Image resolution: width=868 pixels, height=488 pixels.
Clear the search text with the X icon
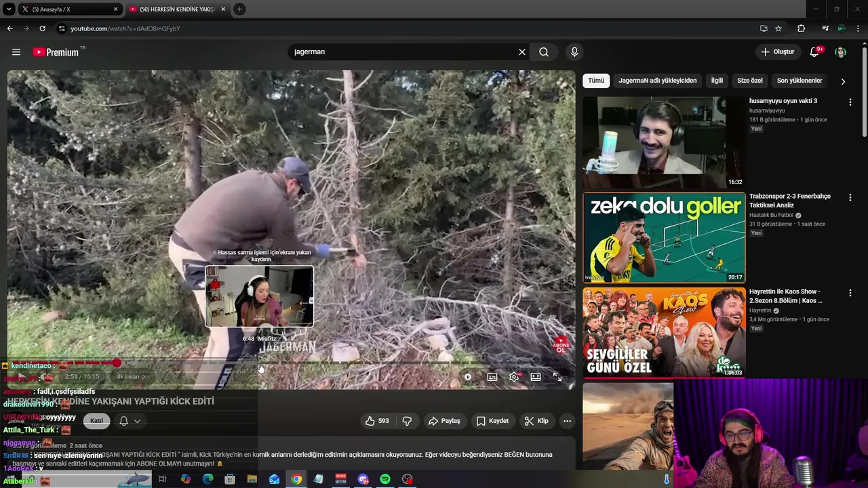(522, 52)
